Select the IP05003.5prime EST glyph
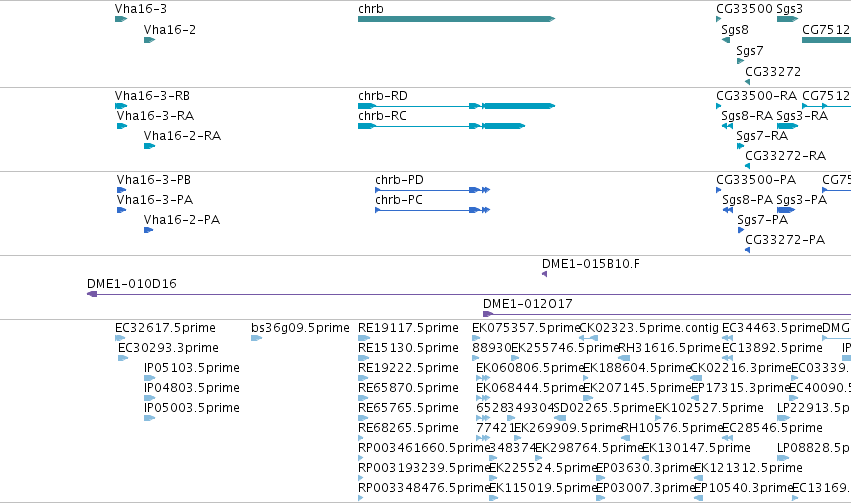851x503 pixels. (149, 418)
